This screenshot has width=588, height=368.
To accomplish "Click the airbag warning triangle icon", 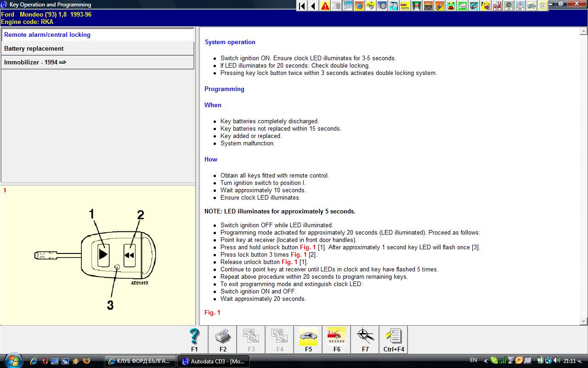I will (520, 6).
